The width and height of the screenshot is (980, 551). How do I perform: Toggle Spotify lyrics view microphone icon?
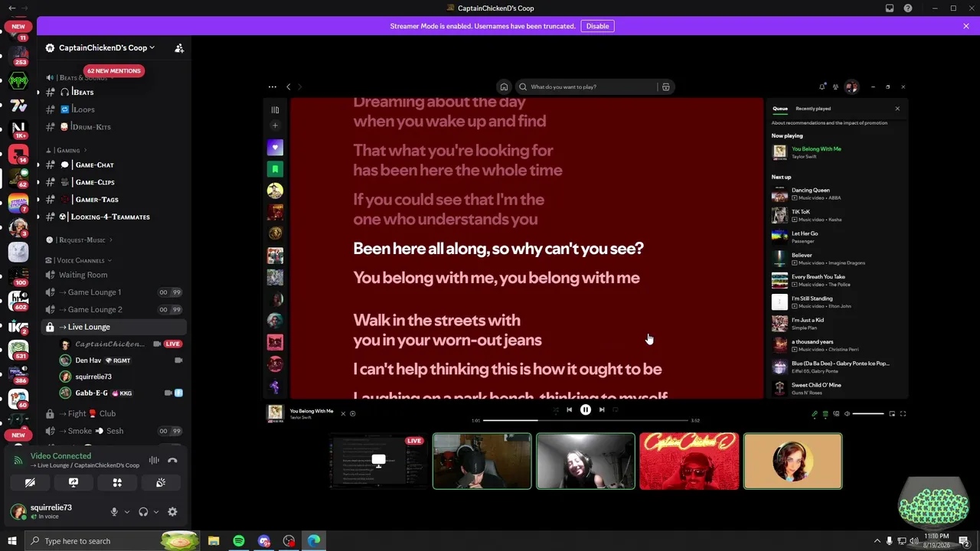coord(815,414)
